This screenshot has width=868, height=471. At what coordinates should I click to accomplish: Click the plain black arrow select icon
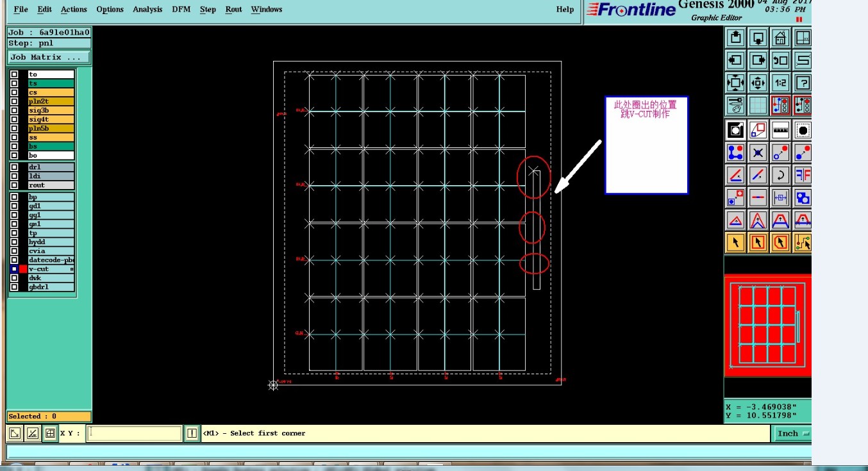coord(735,242)
